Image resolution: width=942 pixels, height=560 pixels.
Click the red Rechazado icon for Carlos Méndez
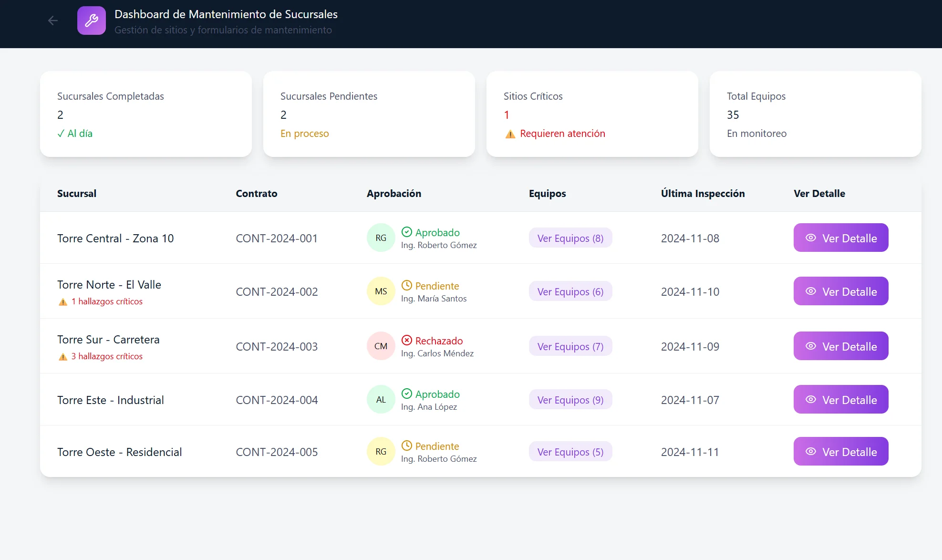407,340
